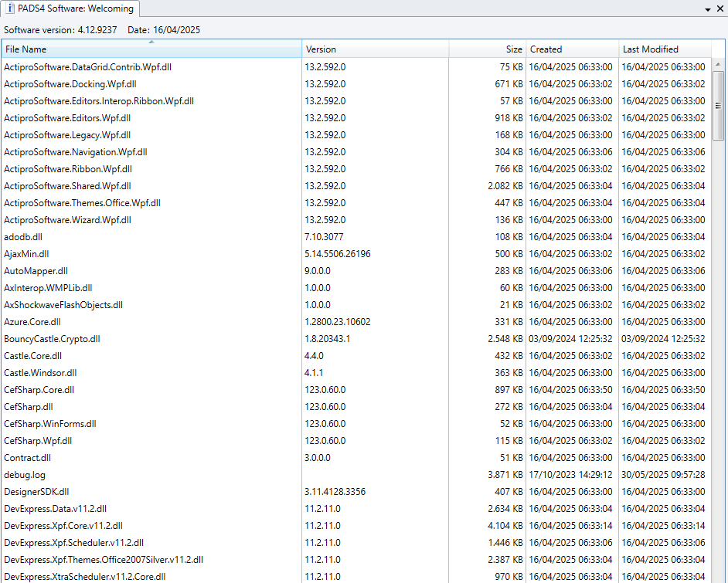Click the 4.104 KB size cell
Image resolution: width=728 pixels, height=583 pixels.
(x=505, y=526)
